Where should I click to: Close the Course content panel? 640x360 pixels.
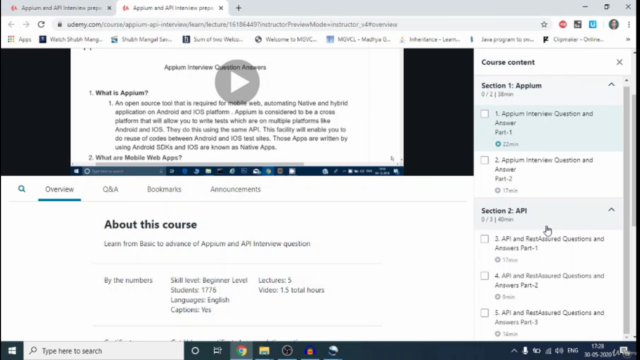(619, 62)
